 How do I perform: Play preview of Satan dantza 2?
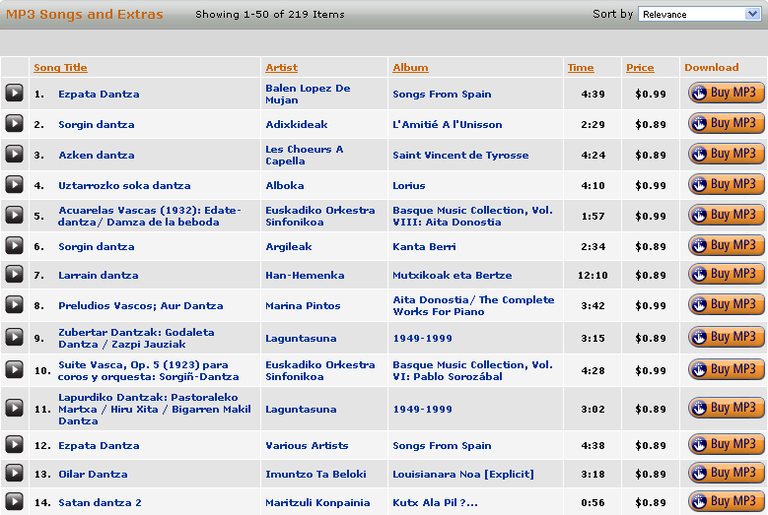tap(14, 502)
